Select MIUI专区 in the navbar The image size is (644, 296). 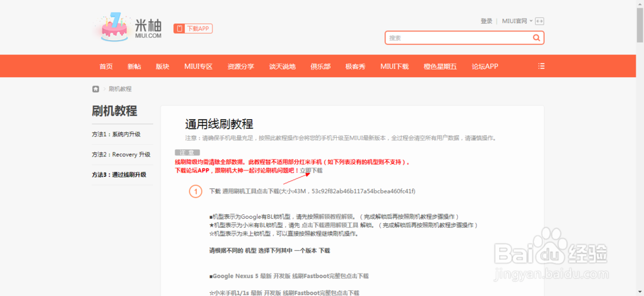(x=198, y=66)
